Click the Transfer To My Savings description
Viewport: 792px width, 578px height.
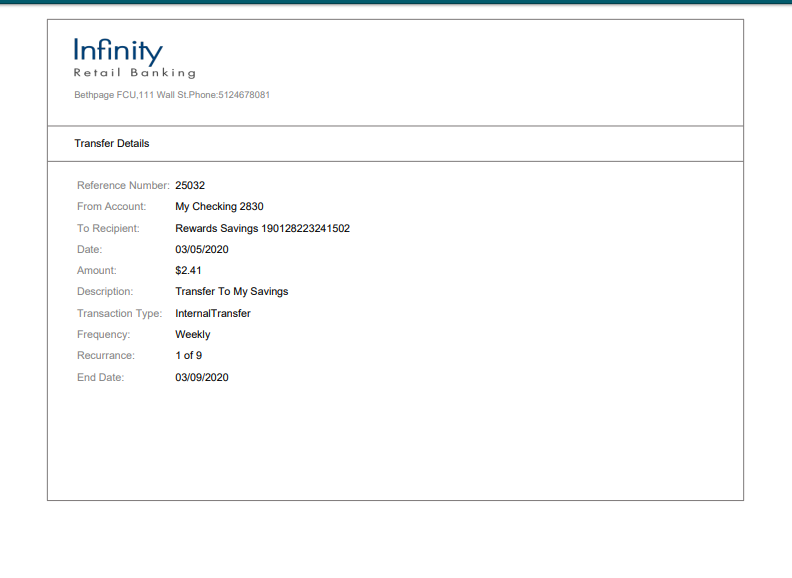tap(231, 292)
